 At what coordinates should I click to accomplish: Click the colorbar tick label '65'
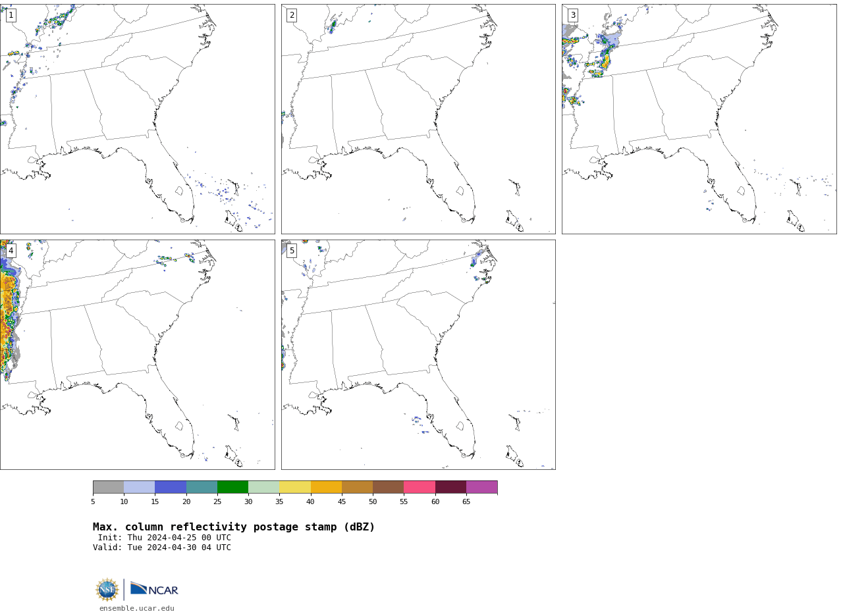[466, 502]
